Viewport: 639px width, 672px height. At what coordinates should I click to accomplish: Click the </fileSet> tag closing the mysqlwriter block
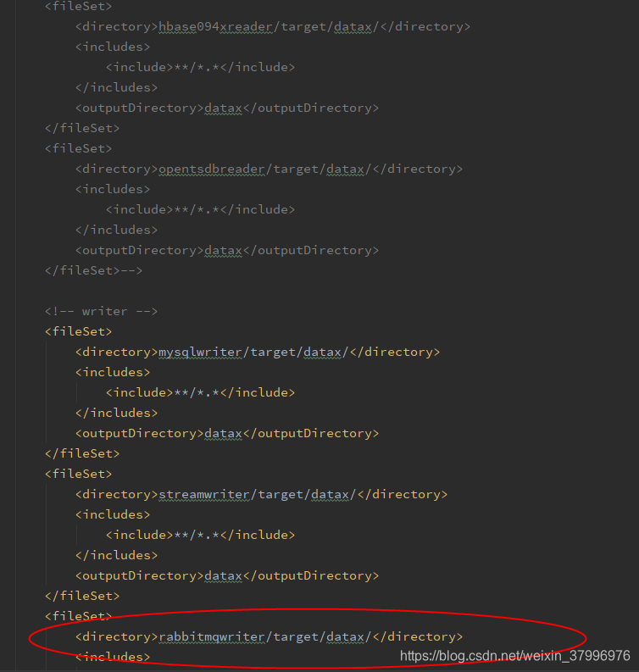pyautogui.click(x=82, y=453)
